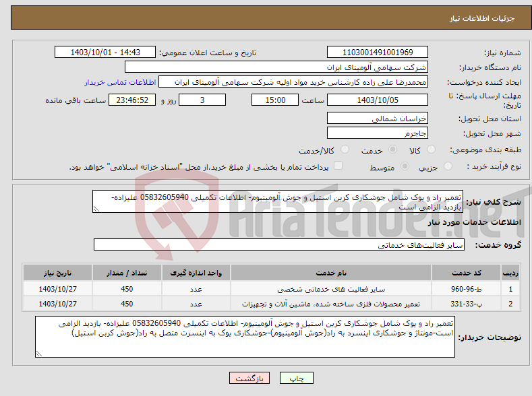Click the تعمیر محصولات فلزی ساخته شده cell

[x=331, y=304]
